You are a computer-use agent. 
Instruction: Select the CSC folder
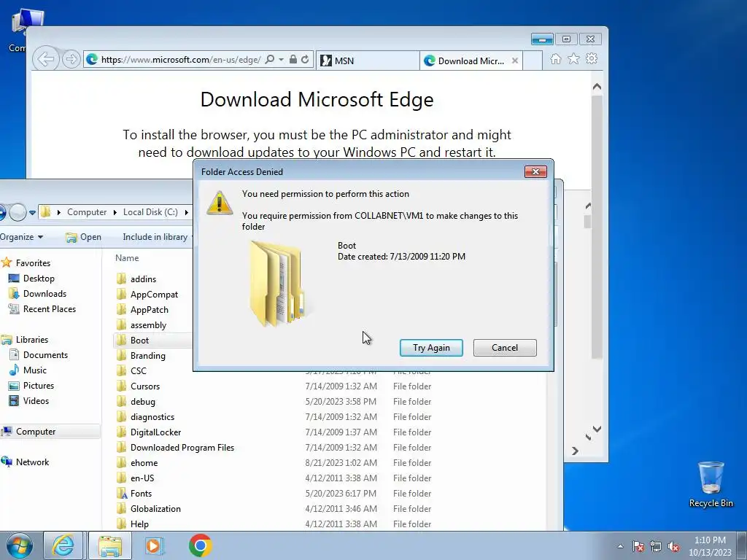(138, 371)
